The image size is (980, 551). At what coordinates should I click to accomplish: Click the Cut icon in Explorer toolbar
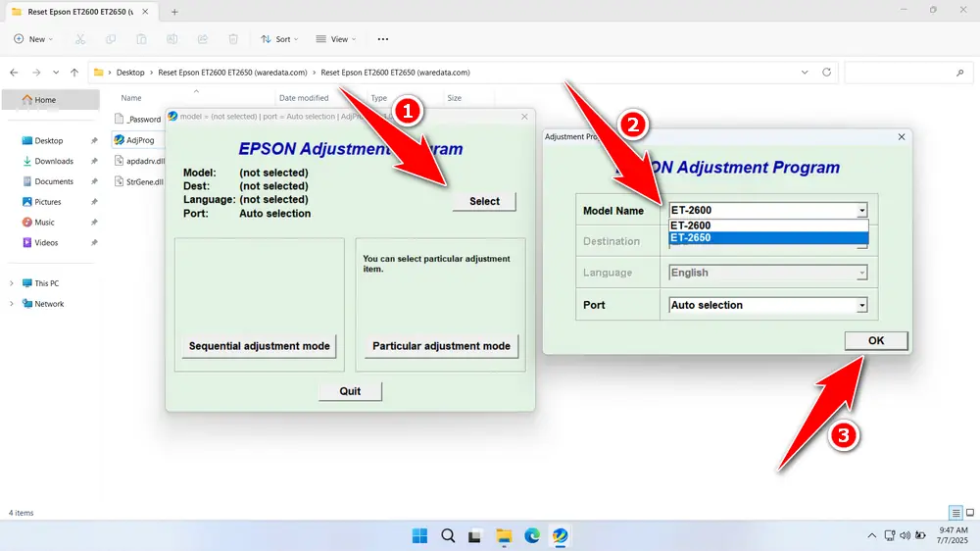click(x=80, y=39)
